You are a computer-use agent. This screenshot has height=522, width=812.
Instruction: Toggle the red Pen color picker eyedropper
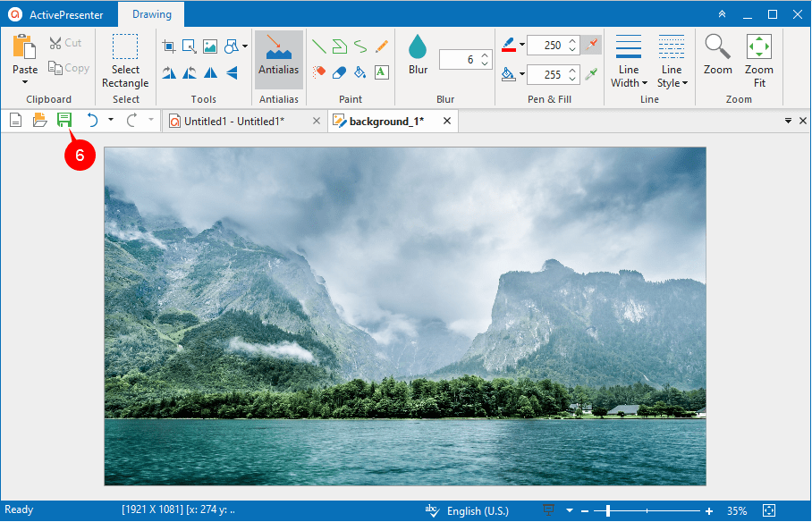591,45
